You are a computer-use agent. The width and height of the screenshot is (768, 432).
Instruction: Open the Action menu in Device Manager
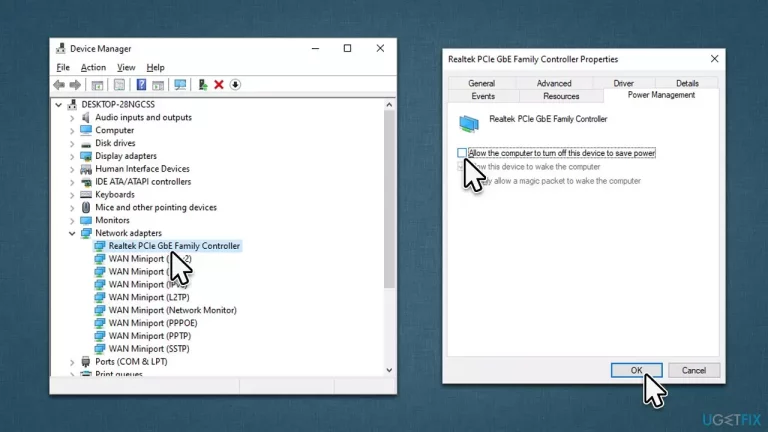93,68
